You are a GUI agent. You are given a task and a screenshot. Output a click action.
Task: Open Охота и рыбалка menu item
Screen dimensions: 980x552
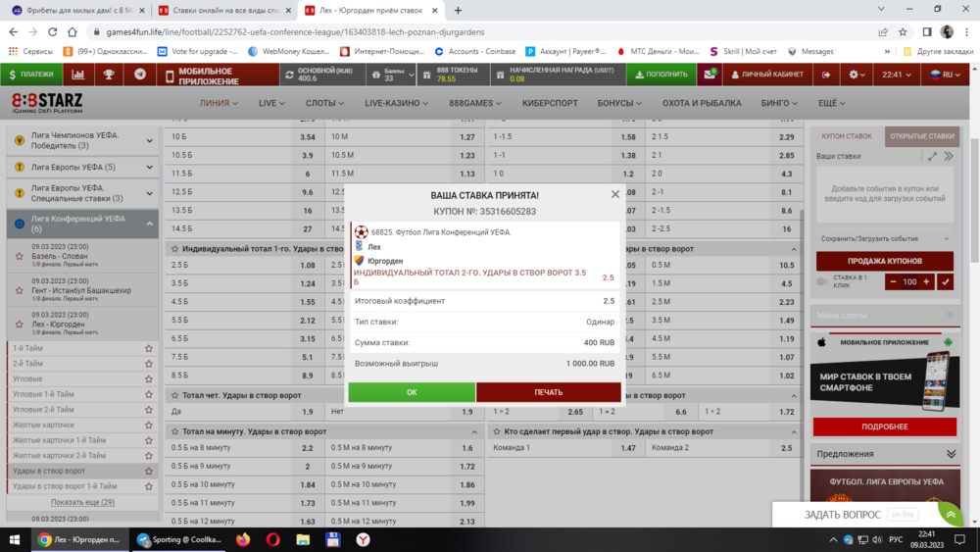point(702,103)
